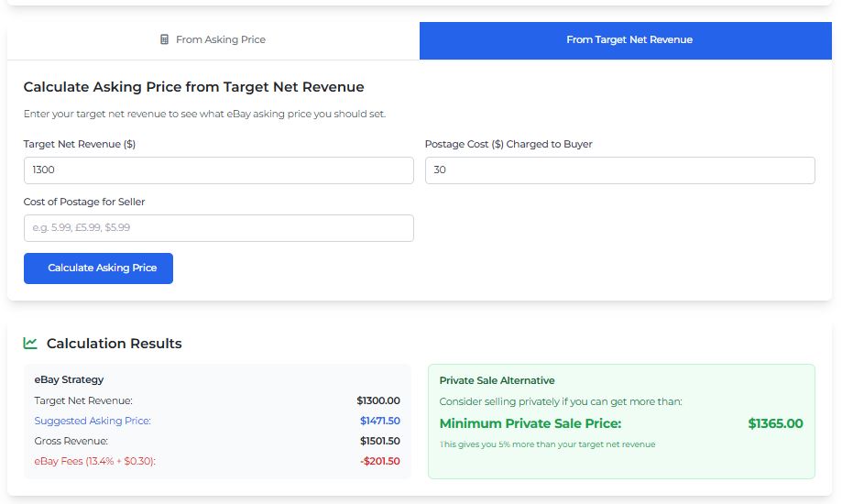842x504 pixels.
Task: Click the Suggested Asking Price label
Action: (x=93, y=421)
